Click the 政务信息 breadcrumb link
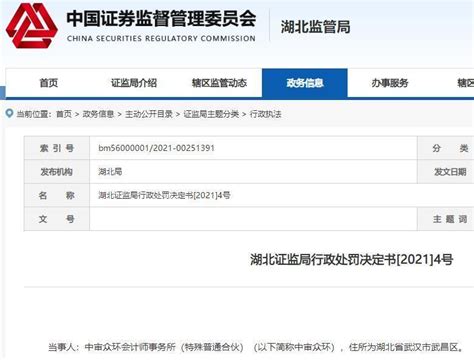The height and width of the screenshot is (360, 474). (98, 114)
